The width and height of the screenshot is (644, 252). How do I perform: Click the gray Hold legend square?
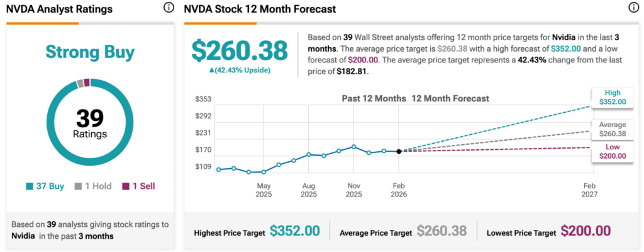pos(78,186)
